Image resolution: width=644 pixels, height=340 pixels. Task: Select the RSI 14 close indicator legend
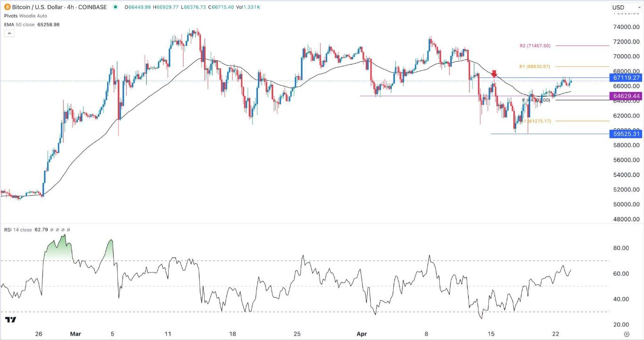(18, 230)
